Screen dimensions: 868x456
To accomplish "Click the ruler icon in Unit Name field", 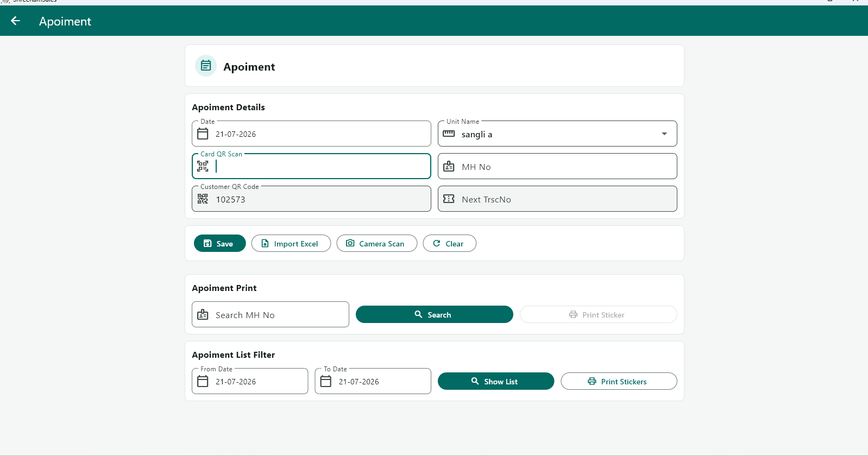I will point(449,134).
